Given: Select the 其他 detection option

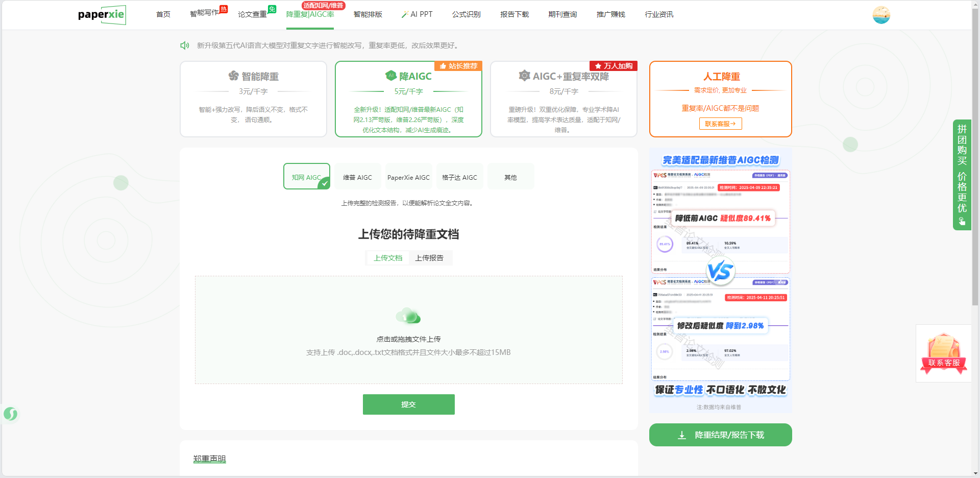Looking at the screenshot, I should click(511, 177).
